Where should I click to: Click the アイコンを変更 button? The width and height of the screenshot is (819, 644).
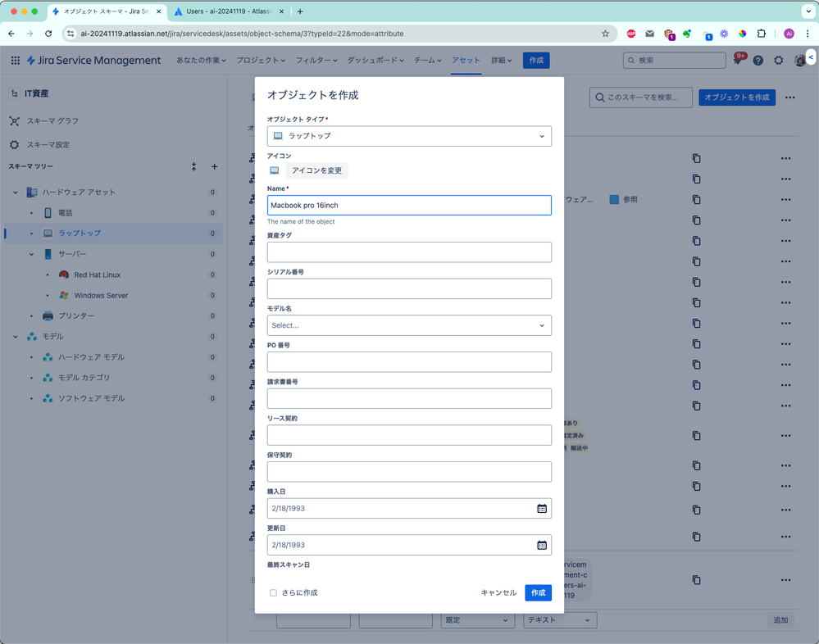316,170
